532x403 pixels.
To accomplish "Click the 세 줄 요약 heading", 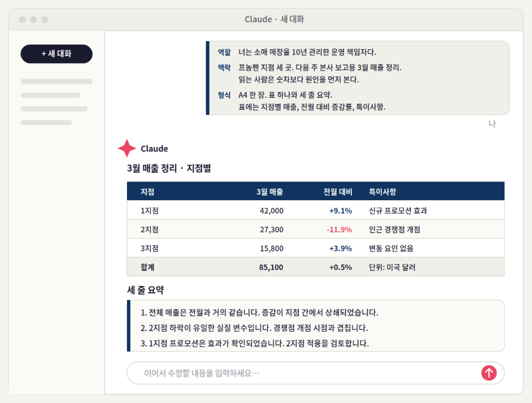I will tap(146, 290).
